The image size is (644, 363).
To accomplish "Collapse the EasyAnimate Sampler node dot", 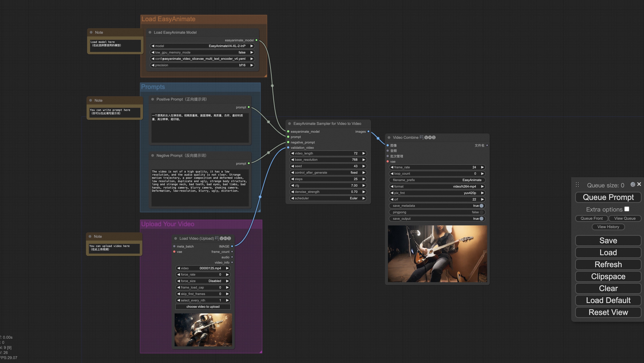I will [290, 124].
